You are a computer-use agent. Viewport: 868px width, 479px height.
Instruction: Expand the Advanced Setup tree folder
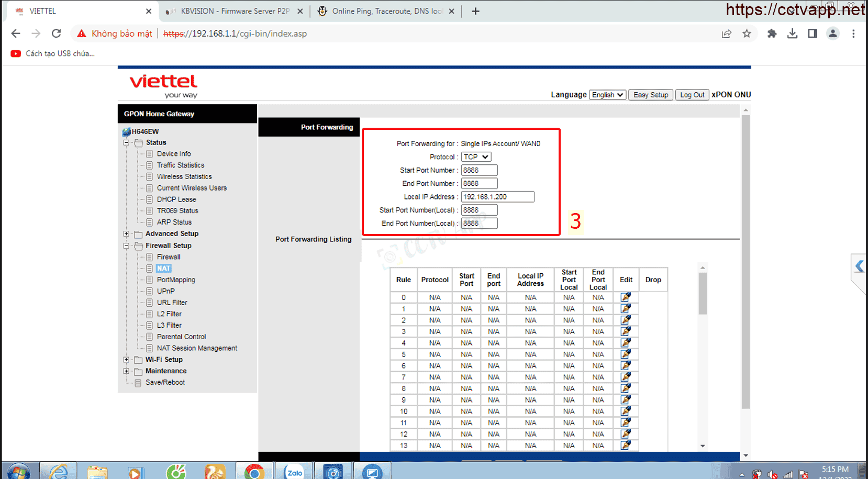click(126, 234)
